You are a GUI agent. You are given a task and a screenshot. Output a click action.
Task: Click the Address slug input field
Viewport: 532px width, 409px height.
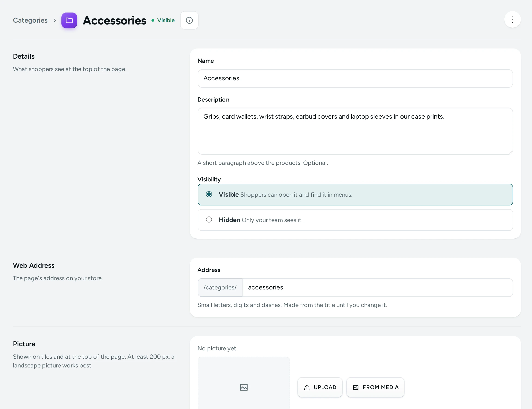377,288
